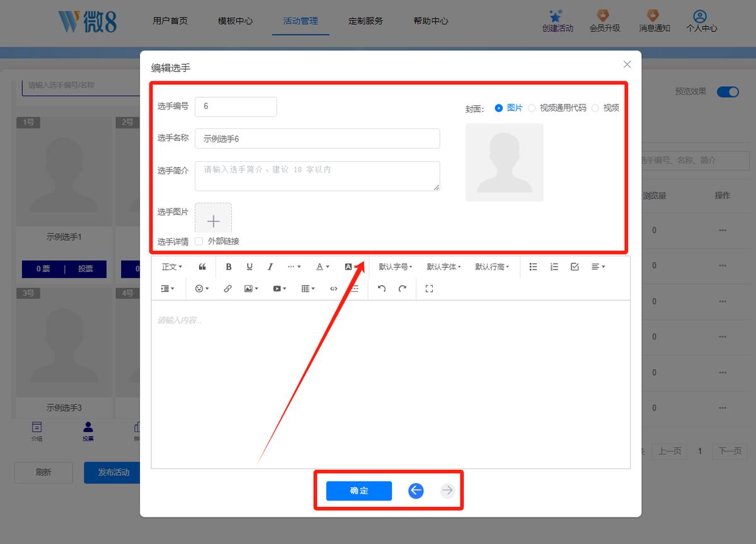Switch the editor to fullscreen
The height and width of the screenshot is (544, 756).
(x=429, y=288)
